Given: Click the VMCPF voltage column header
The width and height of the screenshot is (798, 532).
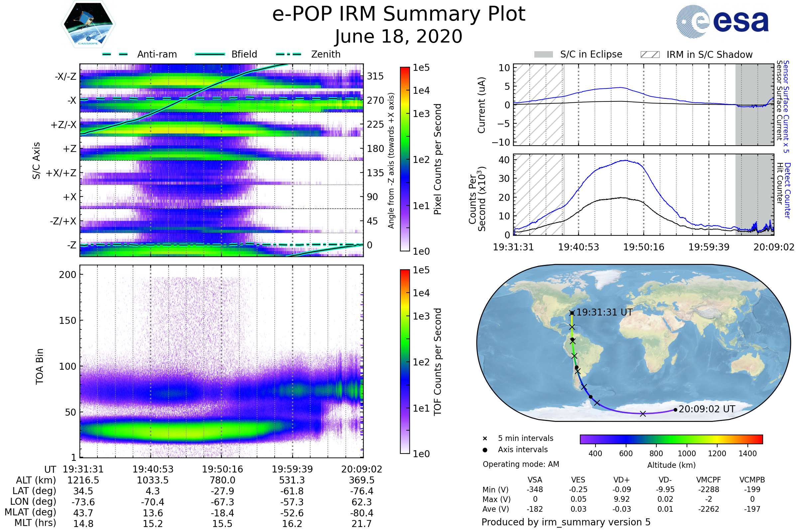Looking at the screenshot, I should click(709, 480).
